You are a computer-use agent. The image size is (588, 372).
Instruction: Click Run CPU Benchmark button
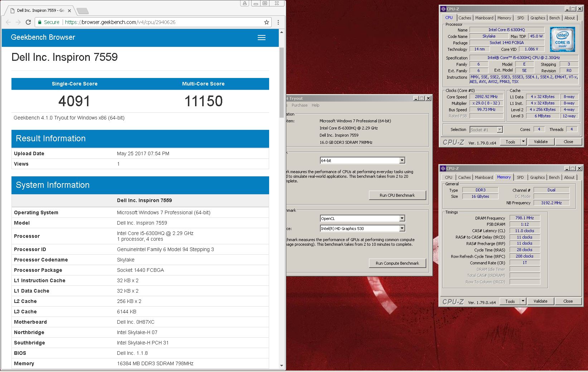click(397, 195)
